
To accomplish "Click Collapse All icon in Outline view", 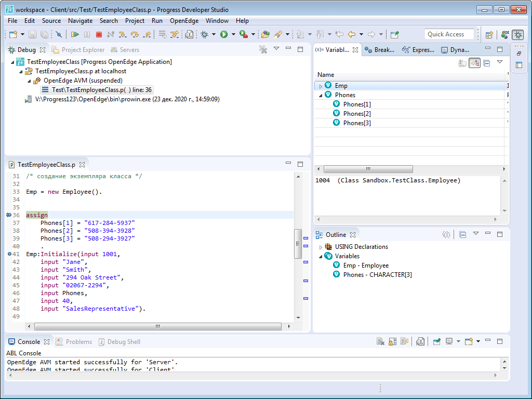I will 462,234.
